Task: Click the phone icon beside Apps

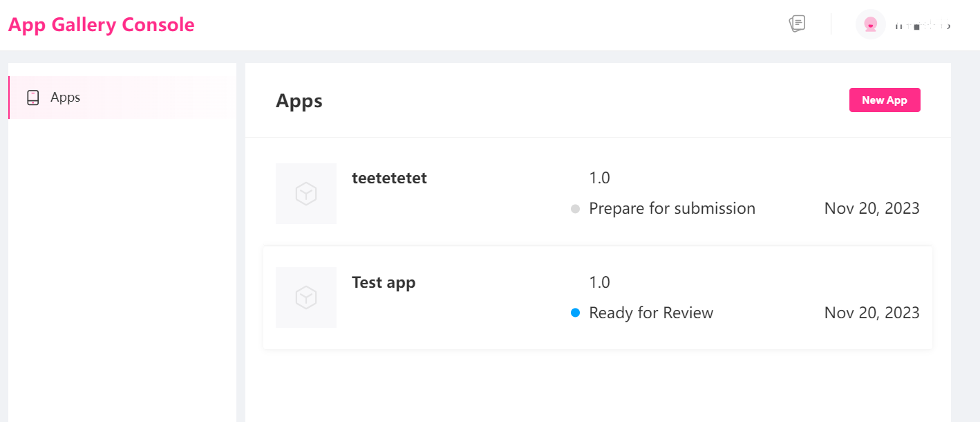Action: [x=32, y=98]
